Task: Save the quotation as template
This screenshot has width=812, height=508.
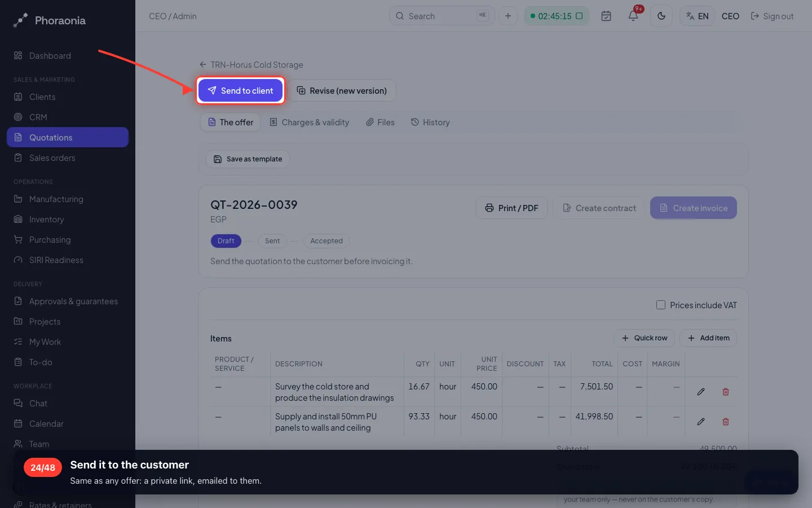Action: 248,159
